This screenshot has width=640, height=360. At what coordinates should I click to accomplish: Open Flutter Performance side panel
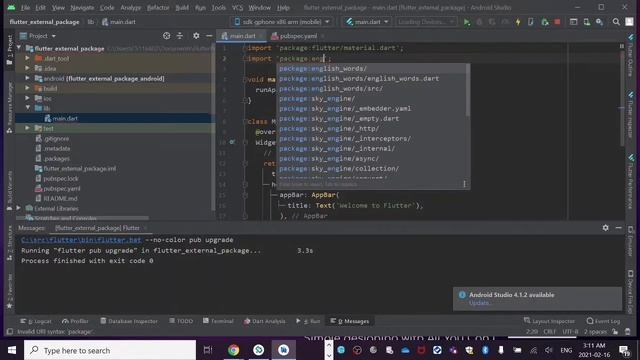coord(631,182)
